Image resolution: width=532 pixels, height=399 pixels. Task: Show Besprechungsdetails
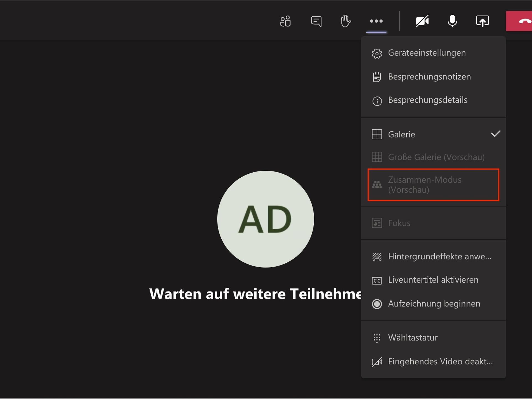pyautogui.click(x=428, y=100)
